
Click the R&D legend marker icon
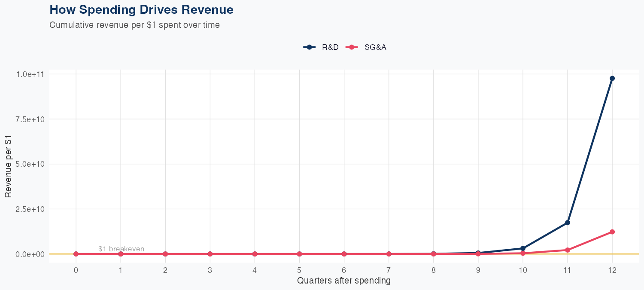pos(309,47)
